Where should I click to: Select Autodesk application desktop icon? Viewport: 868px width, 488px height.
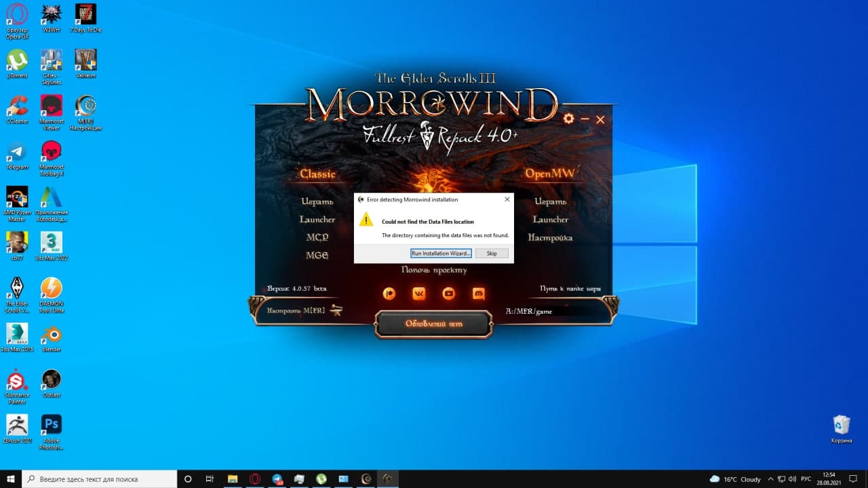point(52,203)
